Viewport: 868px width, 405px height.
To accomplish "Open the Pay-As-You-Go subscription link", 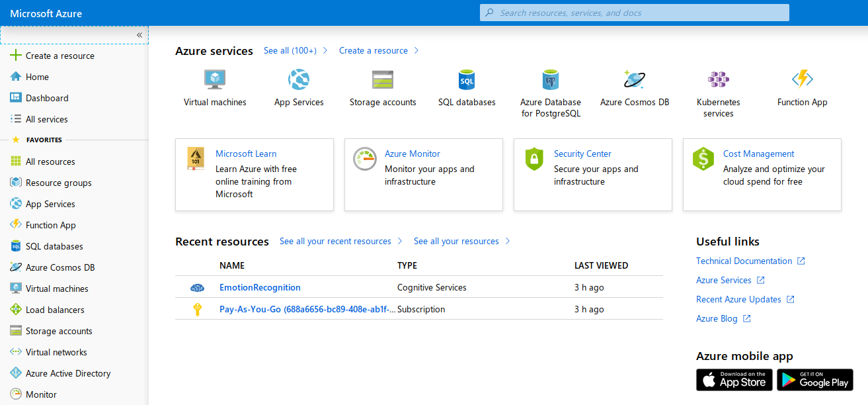I will click(307, 309).
